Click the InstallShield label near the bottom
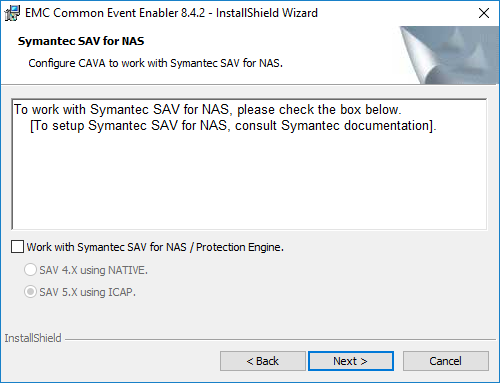The height and width of the screenshot is (383, 500). coord(33,338)
